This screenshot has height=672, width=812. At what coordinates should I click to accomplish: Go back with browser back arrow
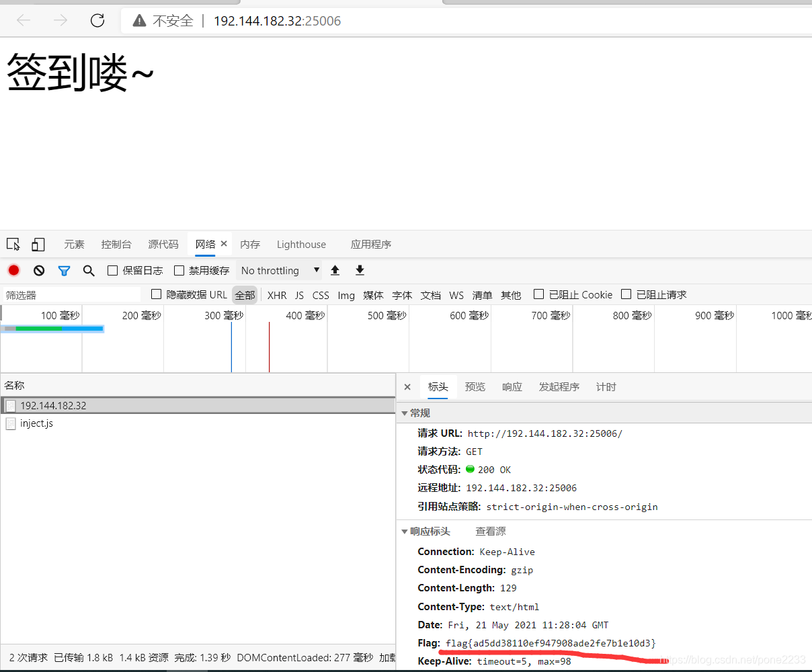click(24, 21)
